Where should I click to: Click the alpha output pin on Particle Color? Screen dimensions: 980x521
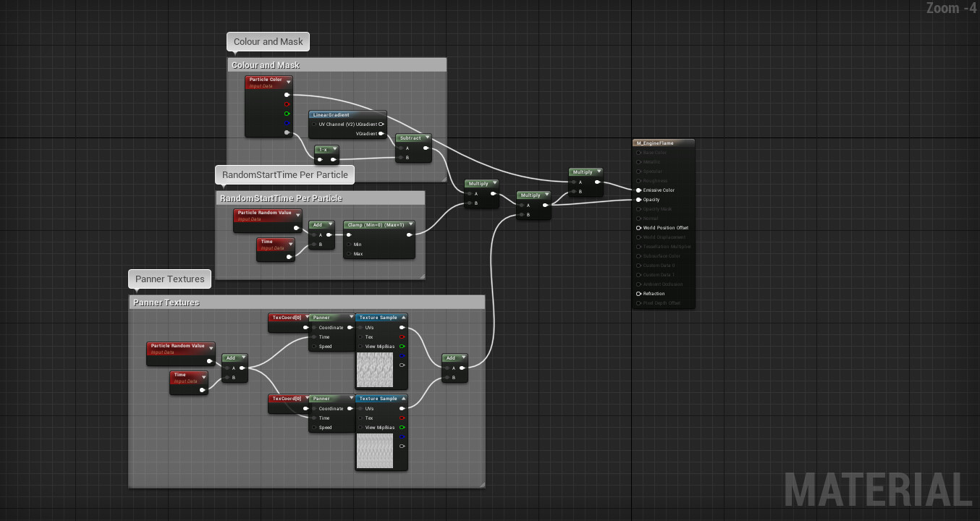pos(287,132)
